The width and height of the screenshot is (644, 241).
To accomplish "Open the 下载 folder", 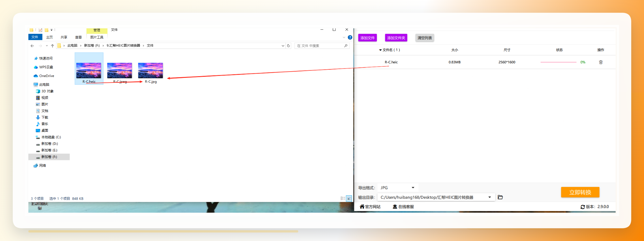I will pyautogui.click(x=42, y=117).
